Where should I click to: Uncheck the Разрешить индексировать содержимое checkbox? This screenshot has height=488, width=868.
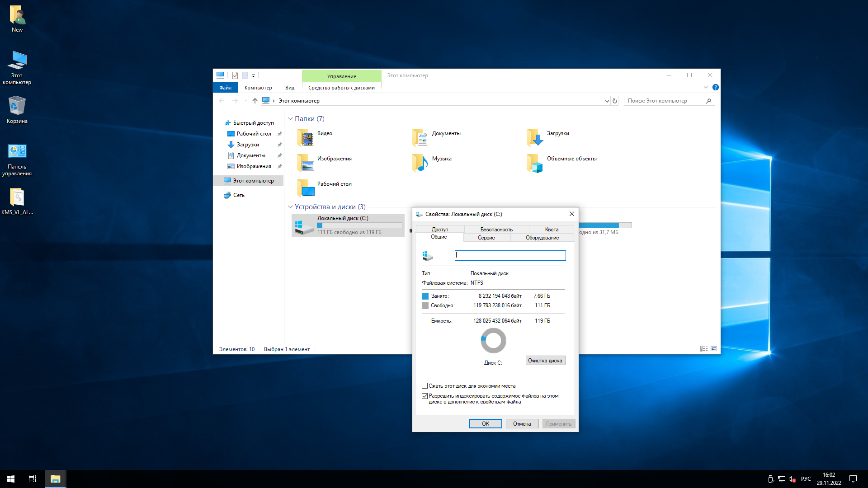(425, 396)
